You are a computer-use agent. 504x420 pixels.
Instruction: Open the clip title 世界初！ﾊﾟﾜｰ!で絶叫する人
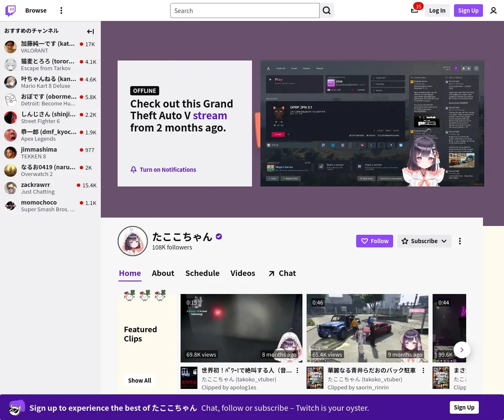pyautogui.click(x=247, y=370)
